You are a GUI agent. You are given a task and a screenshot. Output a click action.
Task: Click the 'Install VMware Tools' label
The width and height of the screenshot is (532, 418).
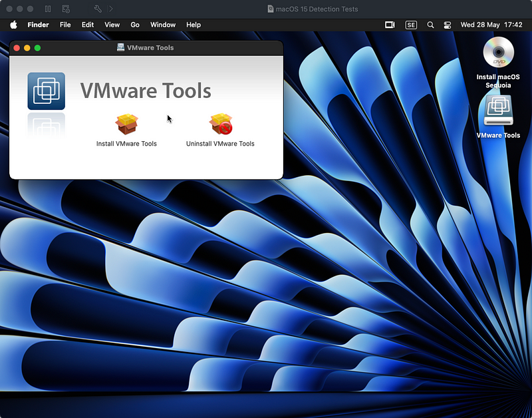[126, 144]
